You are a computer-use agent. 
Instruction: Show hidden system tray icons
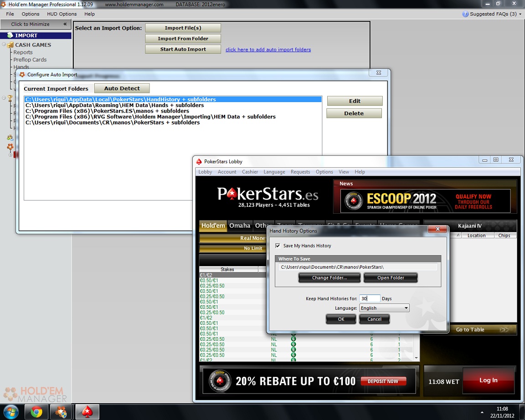point(482,413)
